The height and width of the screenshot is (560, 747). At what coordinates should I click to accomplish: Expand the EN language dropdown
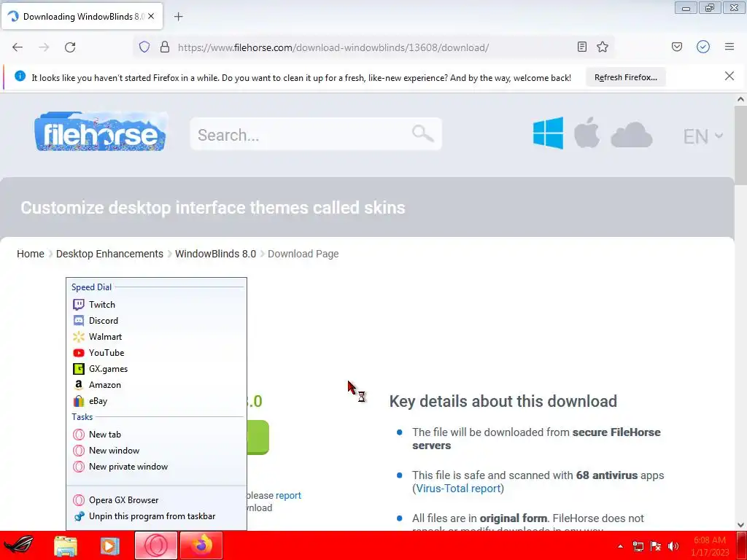coord(703,136)
